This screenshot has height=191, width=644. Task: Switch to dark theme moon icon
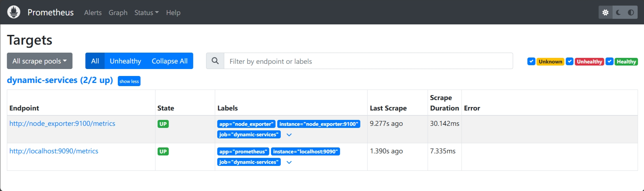point(618,13)
